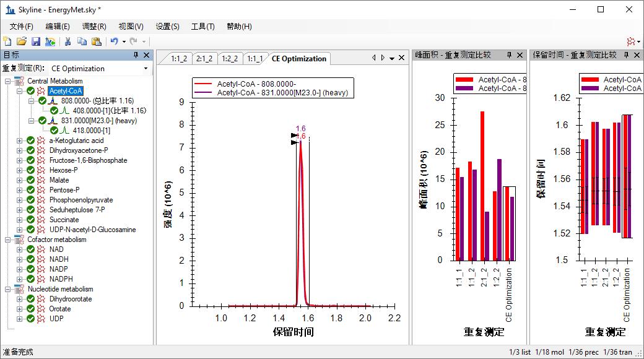The height and width of the screenshot is (359, 644).
Task: Switch to the 2:1_2 chromatogram tab
Action: [x=204, y=59]
